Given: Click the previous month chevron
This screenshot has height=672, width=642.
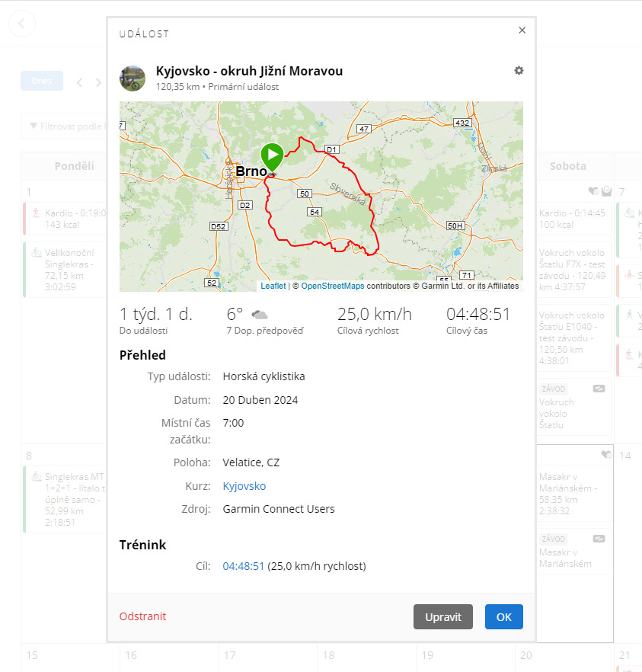Looking at the screenshot, I should tap(80, 82).
